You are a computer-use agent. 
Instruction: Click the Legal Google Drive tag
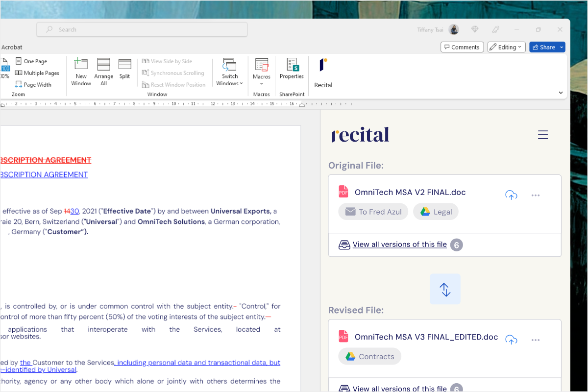click(x=436, y=212)
